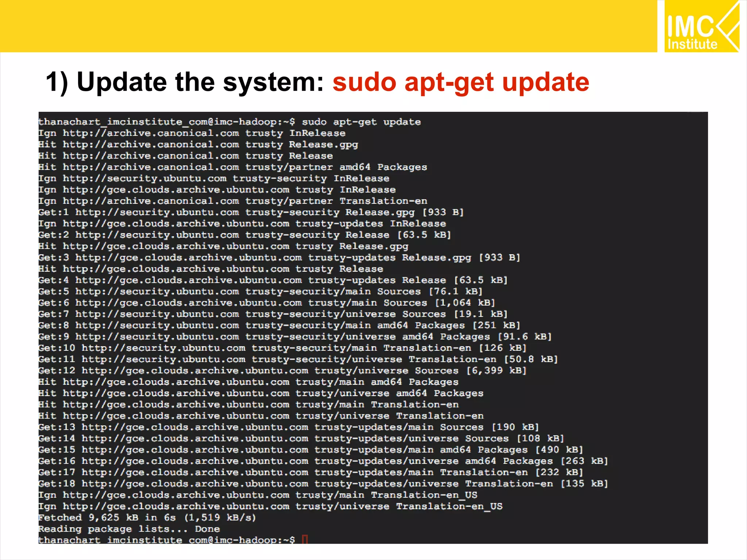Click line 'Ign ... trusty/universe Translation-en_US'
This screenshot has height=560, width=747.
tap(270, 506)
